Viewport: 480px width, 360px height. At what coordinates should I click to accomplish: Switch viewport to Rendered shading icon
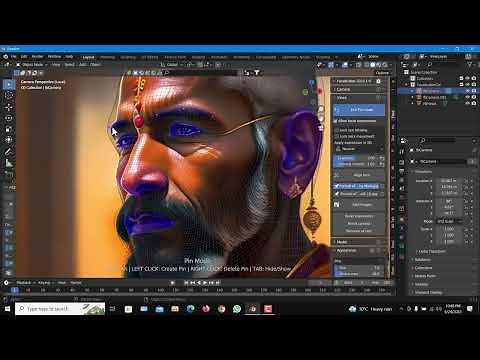[x=385, y=65]
